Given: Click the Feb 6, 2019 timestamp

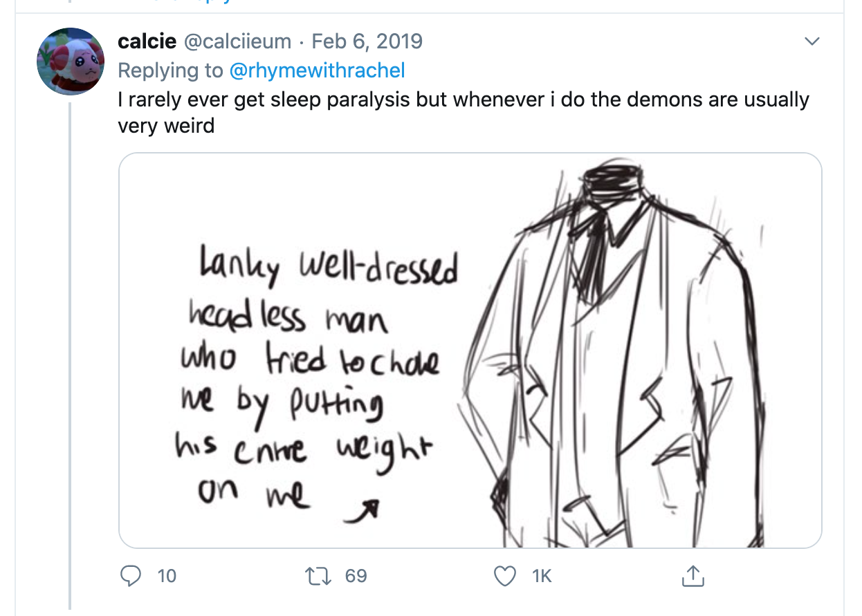Looking at the screenshot, I should tap(367, 41).
